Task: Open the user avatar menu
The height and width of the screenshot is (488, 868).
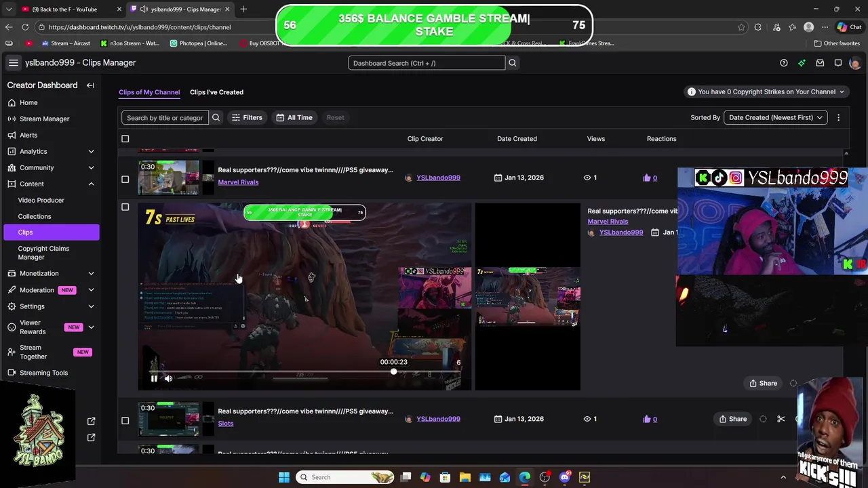Action: (854, 63)
